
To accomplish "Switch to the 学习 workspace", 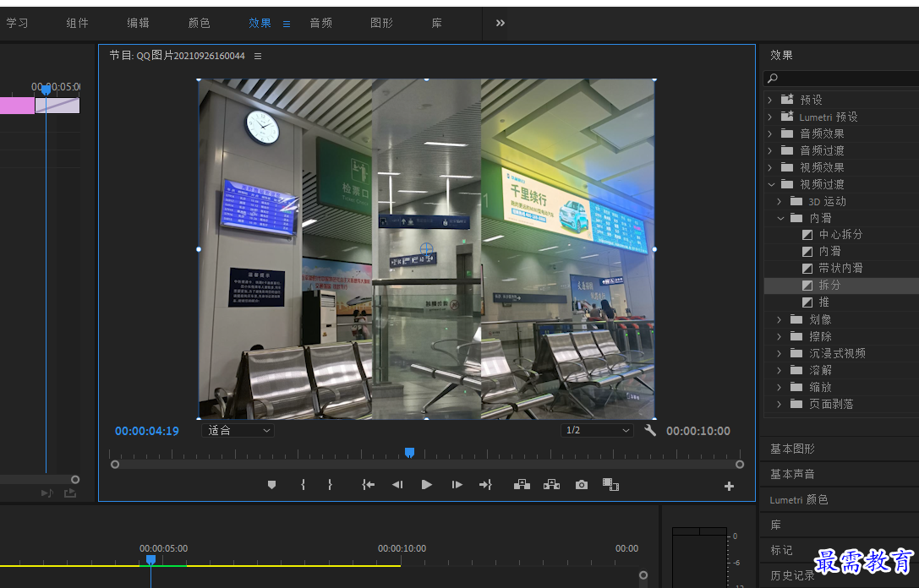I will (17, 23).
